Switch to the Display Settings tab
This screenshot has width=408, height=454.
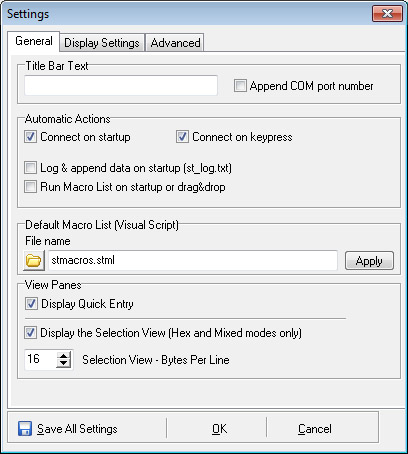pyautogui.click(x=102, y=43)
